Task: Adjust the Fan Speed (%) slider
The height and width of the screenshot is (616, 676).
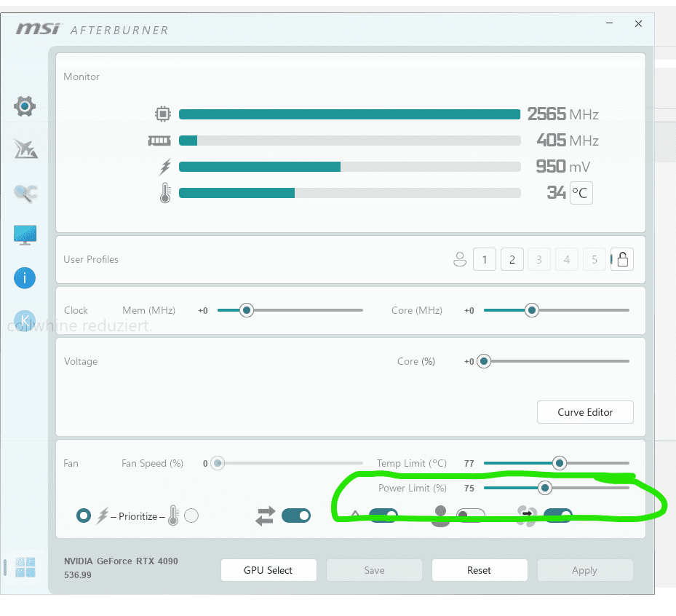Action: pyautogui.click(x=218, y=463)
